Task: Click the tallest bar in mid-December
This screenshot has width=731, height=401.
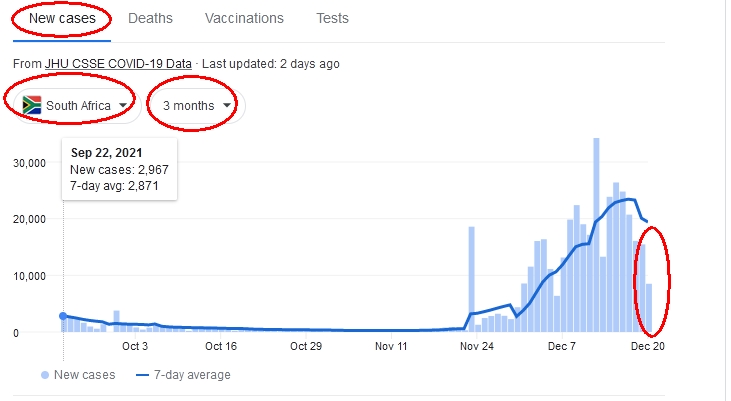Action: (596, 235)
